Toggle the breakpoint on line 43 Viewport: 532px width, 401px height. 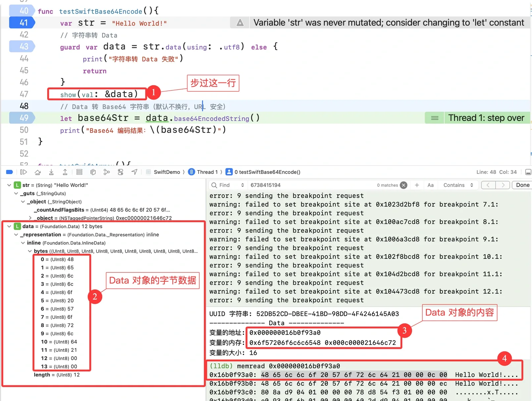pyautogui.click(x=22, y=47)
